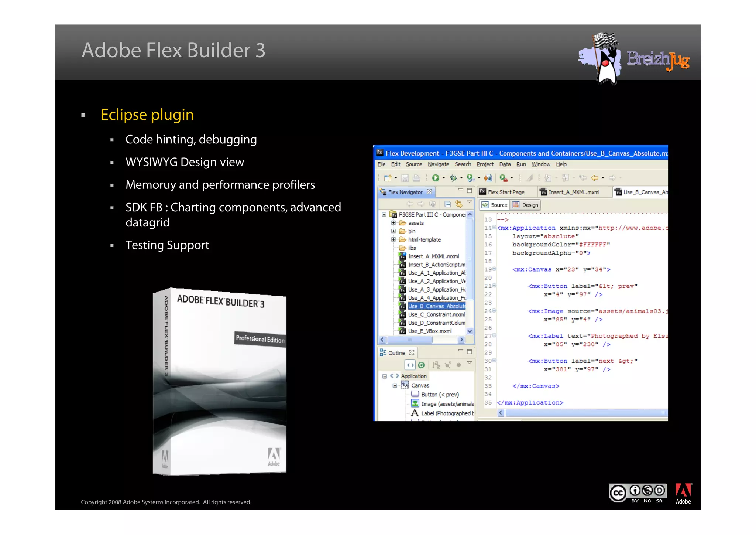The width and height of the screenshot is (756, 535).
Task: Minimize the Flex Navigator panel
Action: point(460,190)
